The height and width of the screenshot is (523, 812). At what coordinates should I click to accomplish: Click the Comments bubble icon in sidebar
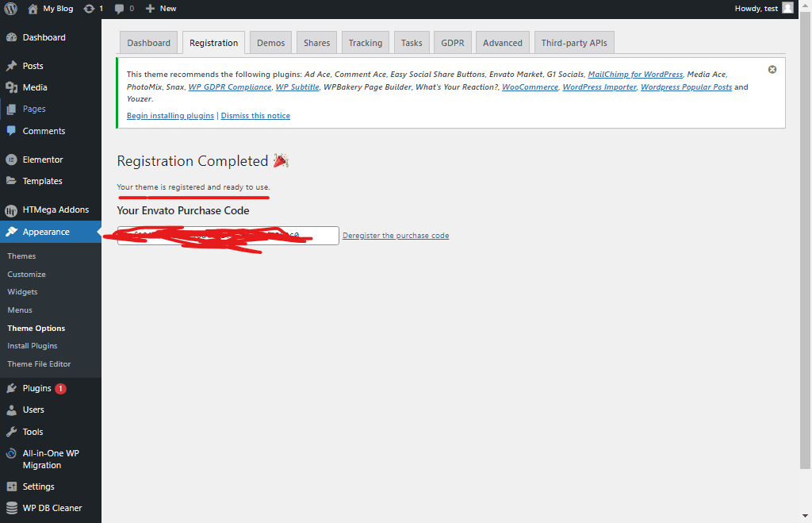pos(11,131)
